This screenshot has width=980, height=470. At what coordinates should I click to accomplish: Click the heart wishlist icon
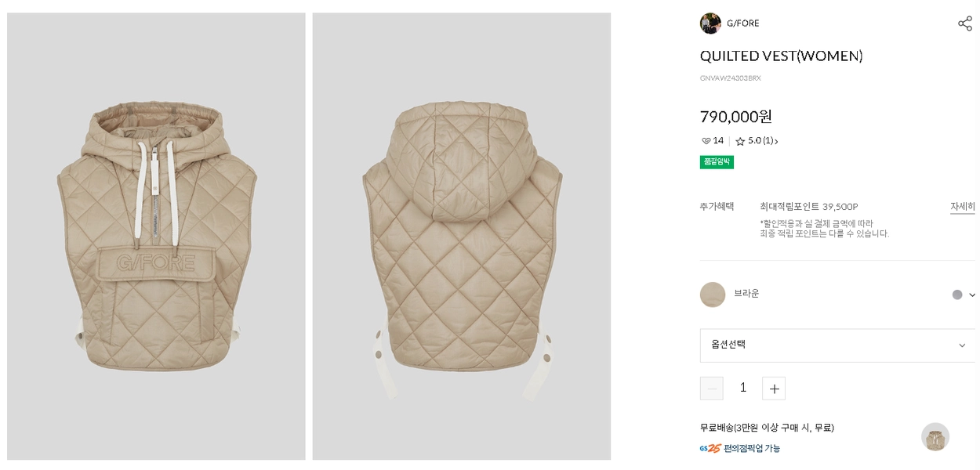(x=706, y=141)
